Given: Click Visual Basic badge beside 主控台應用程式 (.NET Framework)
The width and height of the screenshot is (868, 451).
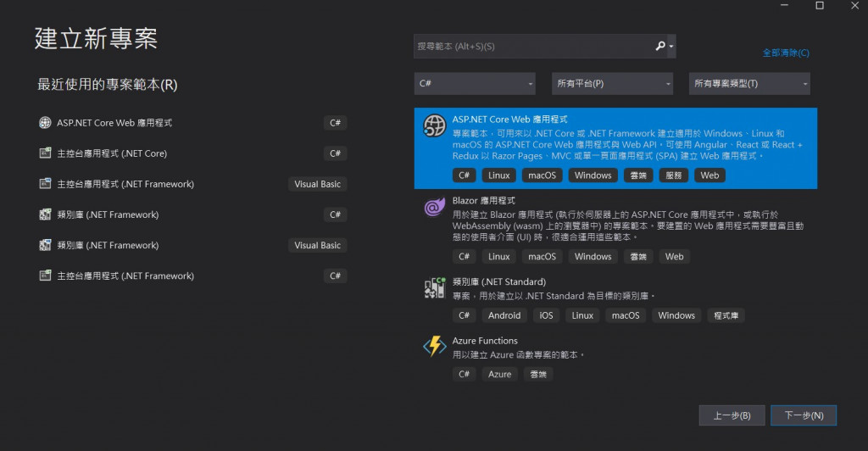Looking at the screenshot, I should (x=318, y=184).
